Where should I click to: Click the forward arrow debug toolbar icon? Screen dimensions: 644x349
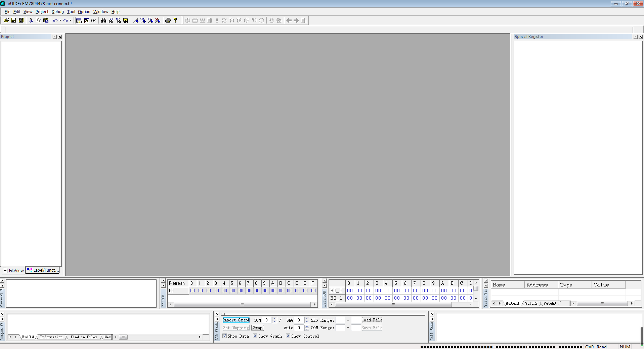point(296,21)
